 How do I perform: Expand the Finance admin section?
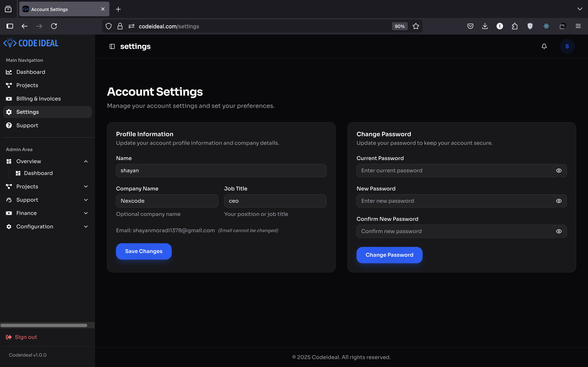pos(86,213)
